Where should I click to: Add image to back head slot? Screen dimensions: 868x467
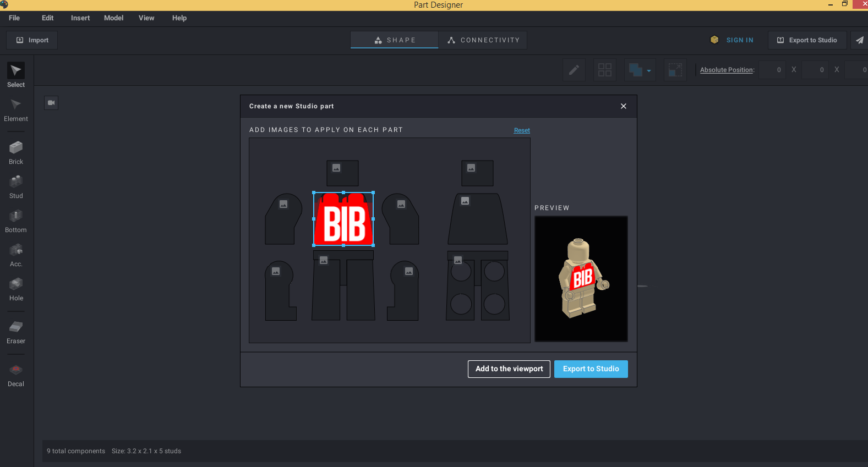pyautogui.click(x=471, y=168)
